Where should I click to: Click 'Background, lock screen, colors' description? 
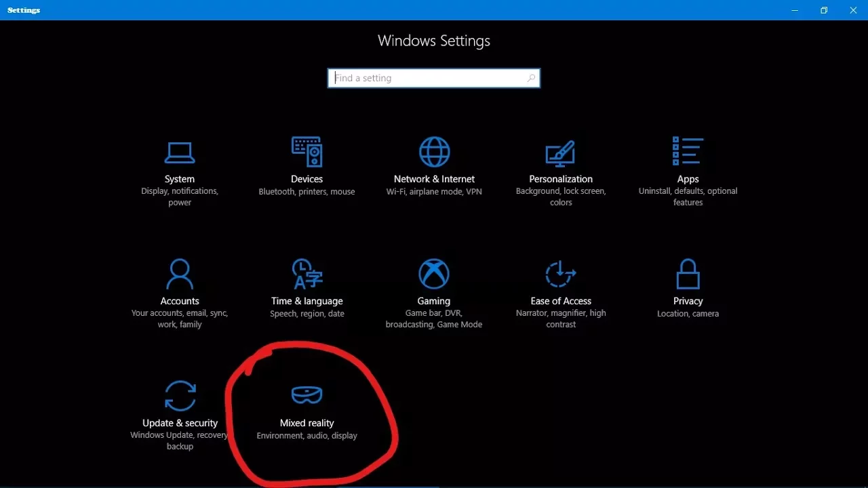561,197
